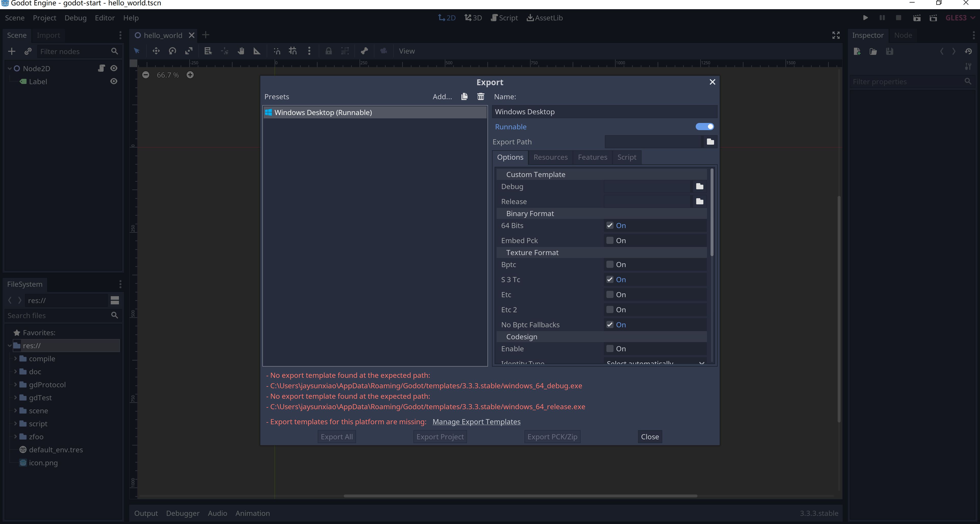Expand the gdTest folder
The image size is (980, 524).
point(16,397)
